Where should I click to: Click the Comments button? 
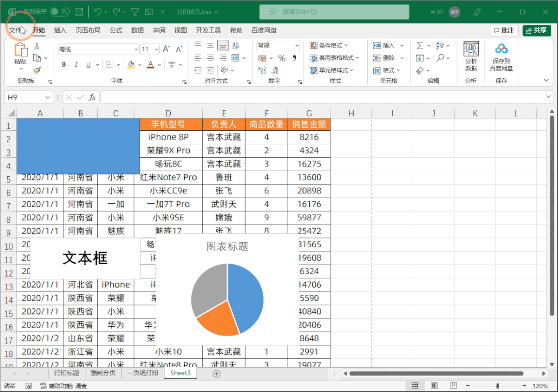[504, 31]
